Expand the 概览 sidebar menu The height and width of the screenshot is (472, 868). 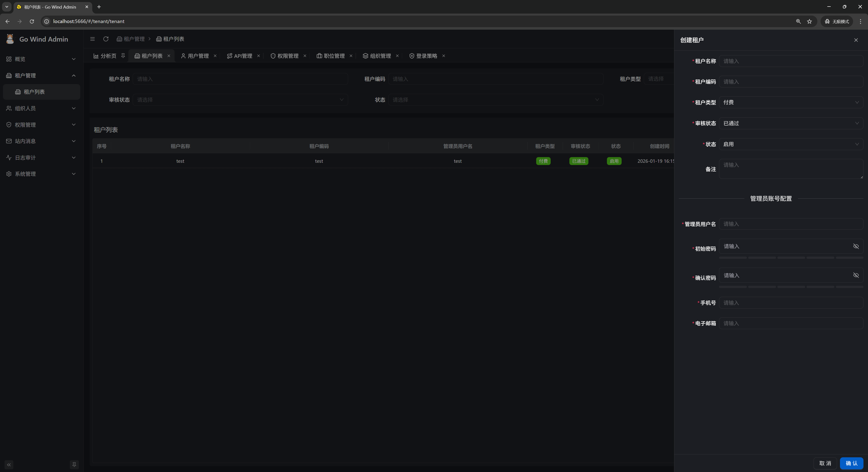(x=42, y=59)
